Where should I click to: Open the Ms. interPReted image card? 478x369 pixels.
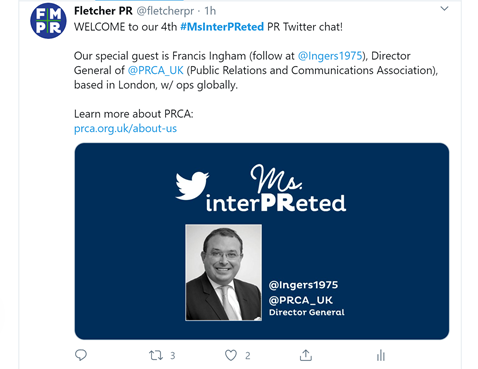[262, 241]
